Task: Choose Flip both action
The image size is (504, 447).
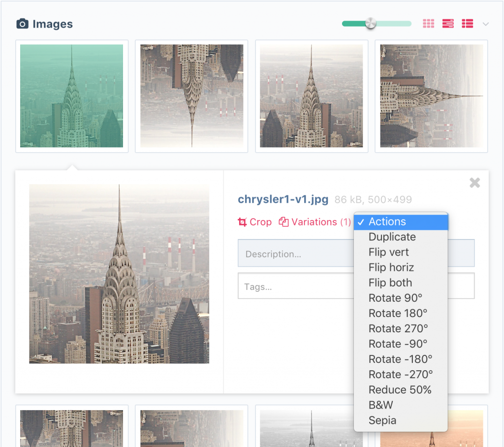Action: (x=401, y=283)
